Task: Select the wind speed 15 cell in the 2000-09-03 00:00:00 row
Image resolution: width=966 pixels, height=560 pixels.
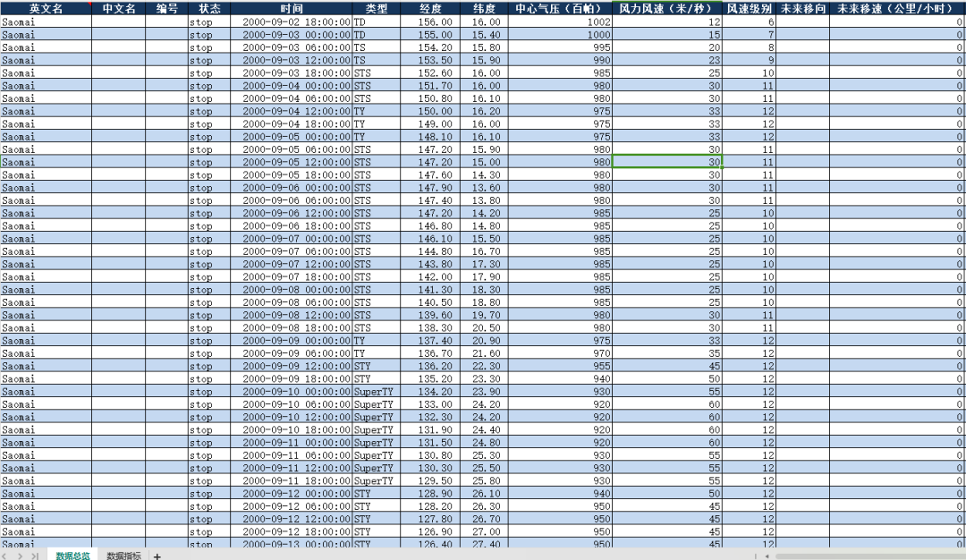Action: (x=667, y=35)
